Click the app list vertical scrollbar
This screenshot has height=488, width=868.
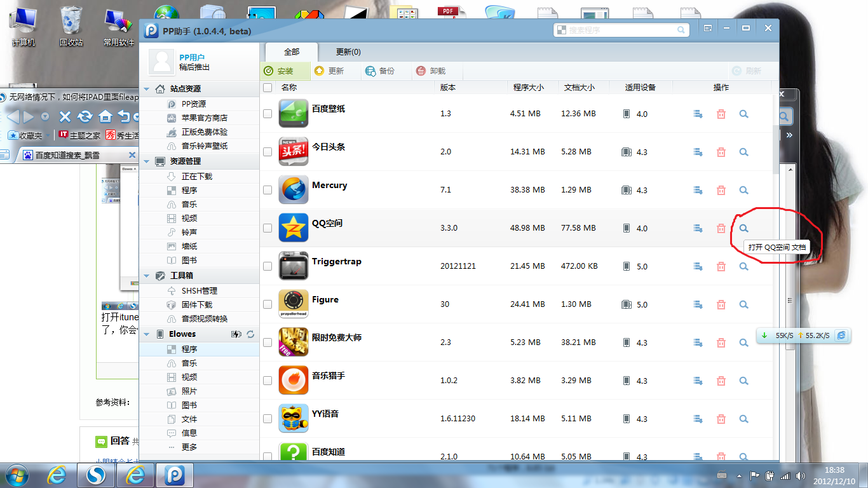(x=775, y=149)
